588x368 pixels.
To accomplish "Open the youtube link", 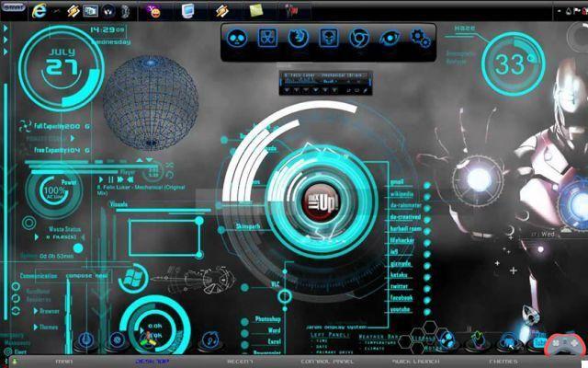I will pos(401,309).
